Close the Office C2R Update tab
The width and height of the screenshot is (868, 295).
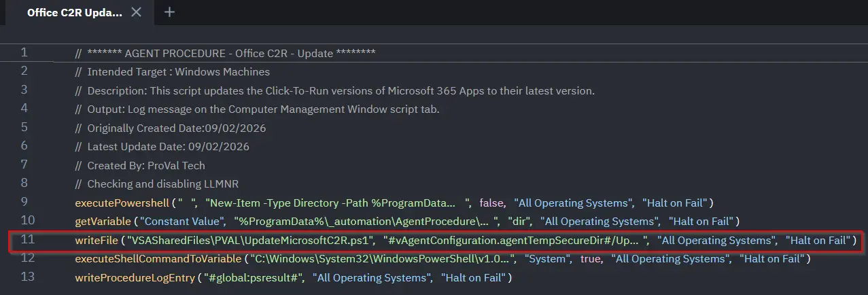pyautogui.click(x=136, y=12)
